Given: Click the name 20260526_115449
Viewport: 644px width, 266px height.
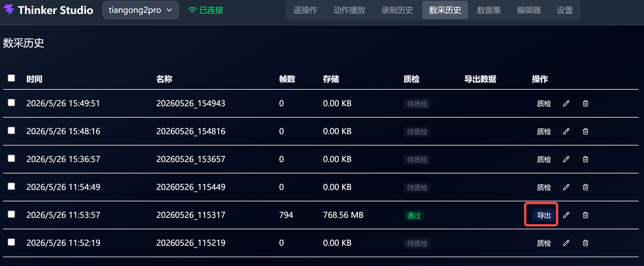Looking at the screenshot, I should pos(191,187).
